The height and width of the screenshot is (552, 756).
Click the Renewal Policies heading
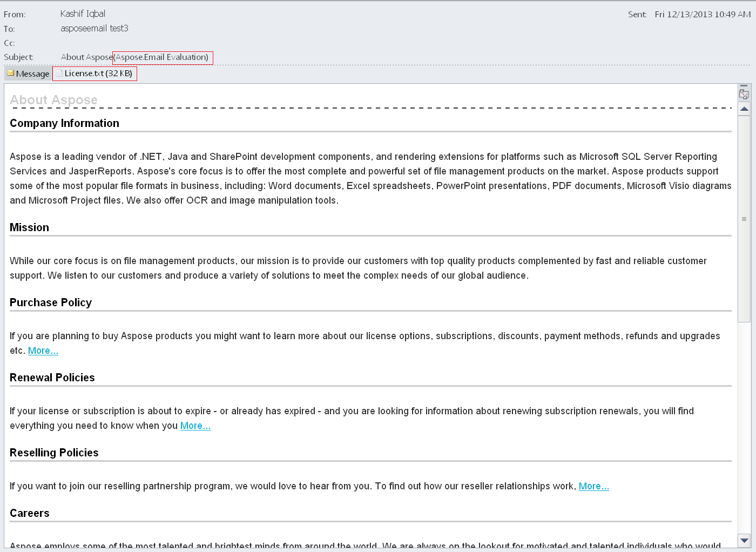pyautogui.click(x=52, y=378)
